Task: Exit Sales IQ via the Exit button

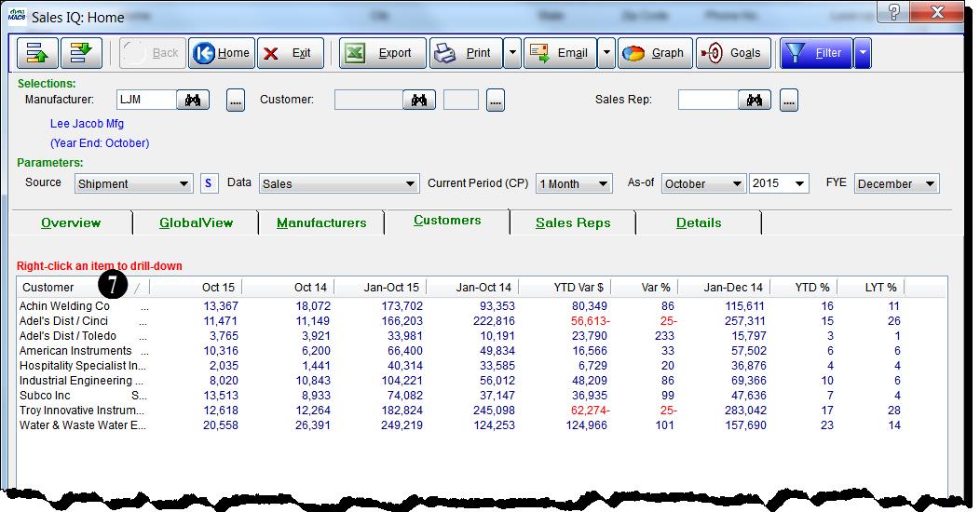Action: [x=290, y=53]
